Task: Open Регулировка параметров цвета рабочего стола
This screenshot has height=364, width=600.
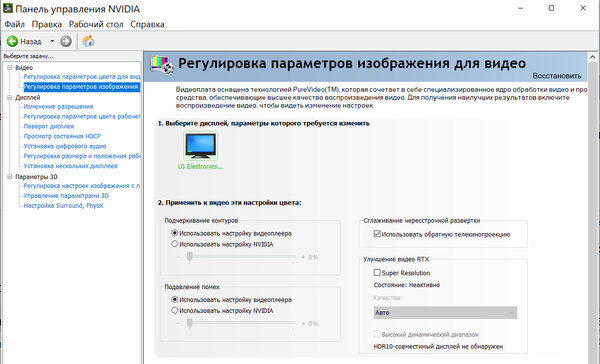Action: click(x=82, y=116)
